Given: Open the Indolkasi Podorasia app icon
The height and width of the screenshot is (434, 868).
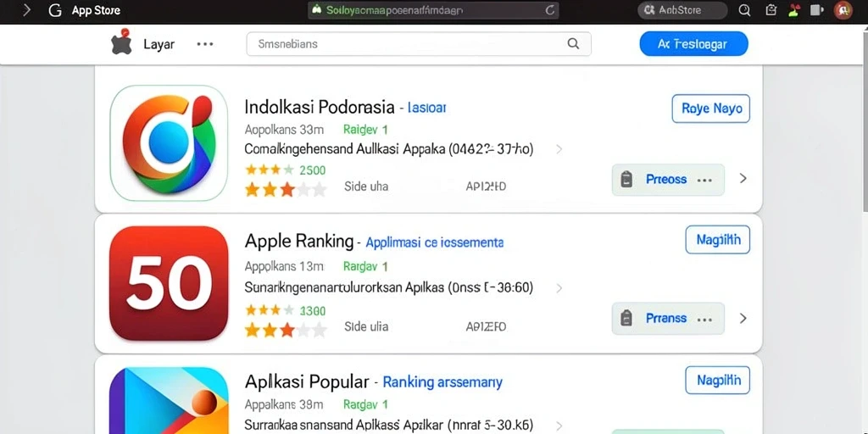Looking at the screenshot, I should 169,142.
